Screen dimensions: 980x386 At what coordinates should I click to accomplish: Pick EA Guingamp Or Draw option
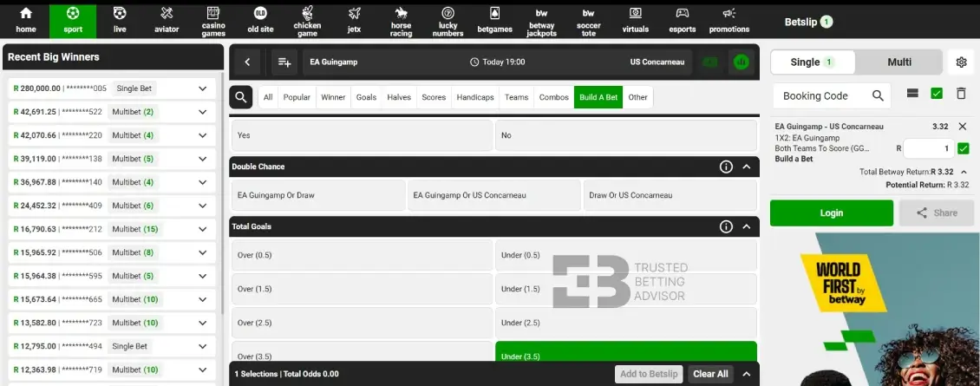318,195
